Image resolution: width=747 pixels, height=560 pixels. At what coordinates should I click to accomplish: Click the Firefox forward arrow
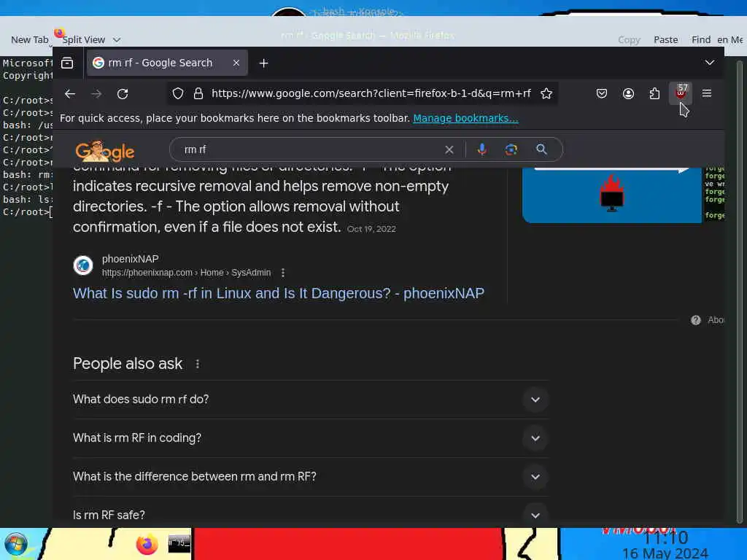click(x=96, y=94)
